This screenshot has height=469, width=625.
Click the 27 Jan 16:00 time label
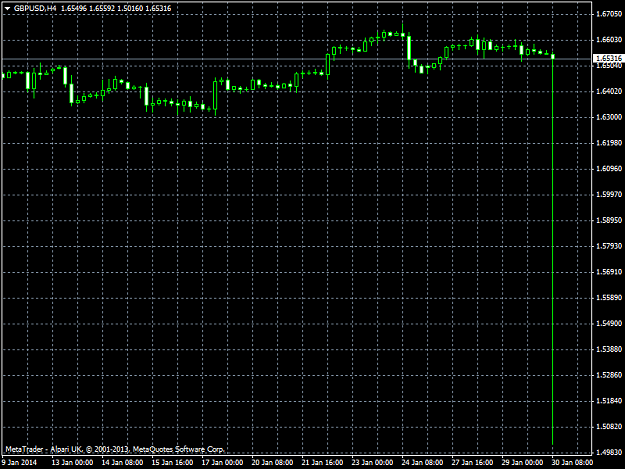point(473,462)
